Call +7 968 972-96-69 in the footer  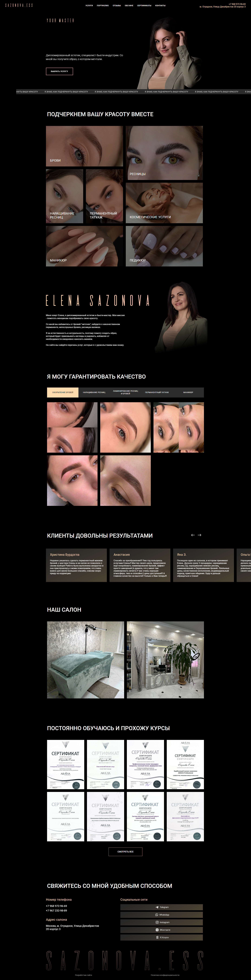(x=56, y=906)
